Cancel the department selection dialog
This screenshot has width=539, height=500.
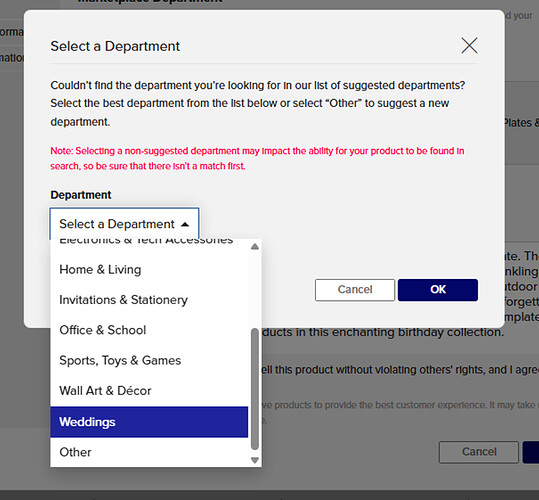(x=355, y=290)
